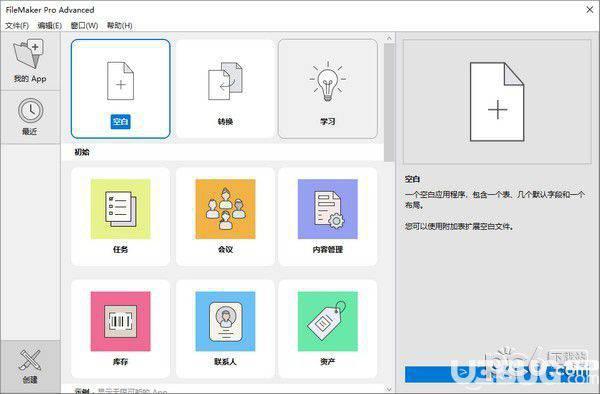Open the 文件(F) menu
Screen dimensions: 600x394
click(17, 26)
